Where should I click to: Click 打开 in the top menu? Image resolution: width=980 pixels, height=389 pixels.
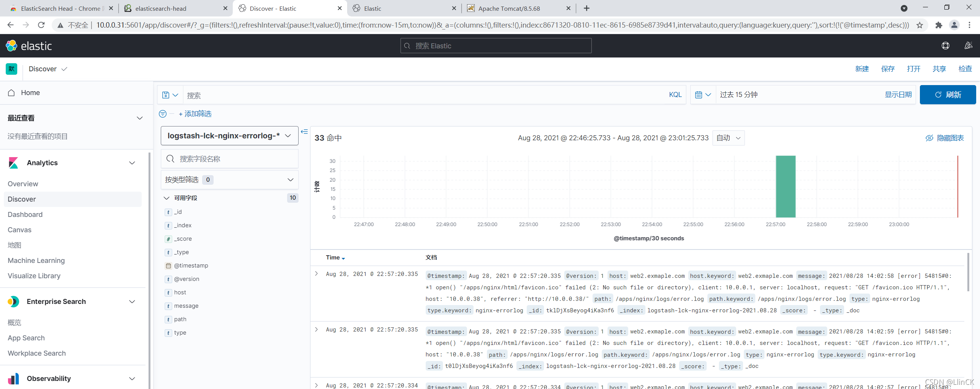point(913,69)
